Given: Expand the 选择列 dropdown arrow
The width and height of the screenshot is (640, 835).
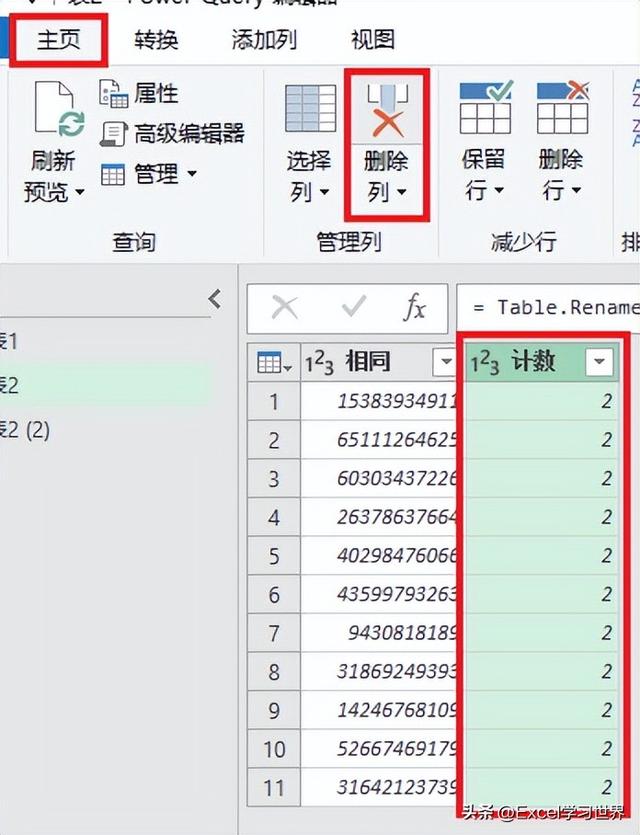Looking at the screenshot, I should (324, 192).
